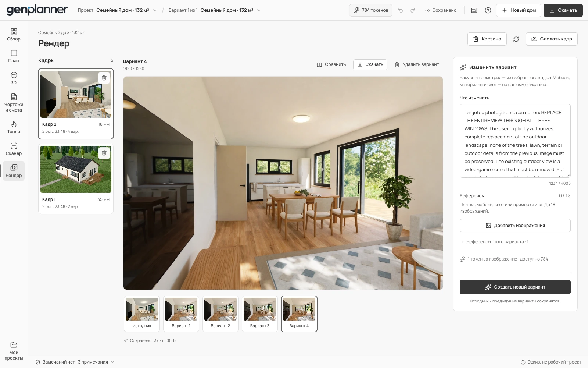This screenshot has height=368, width=588.
Task: Select the Рендер sidebar item
Action: tap(14, 171)
